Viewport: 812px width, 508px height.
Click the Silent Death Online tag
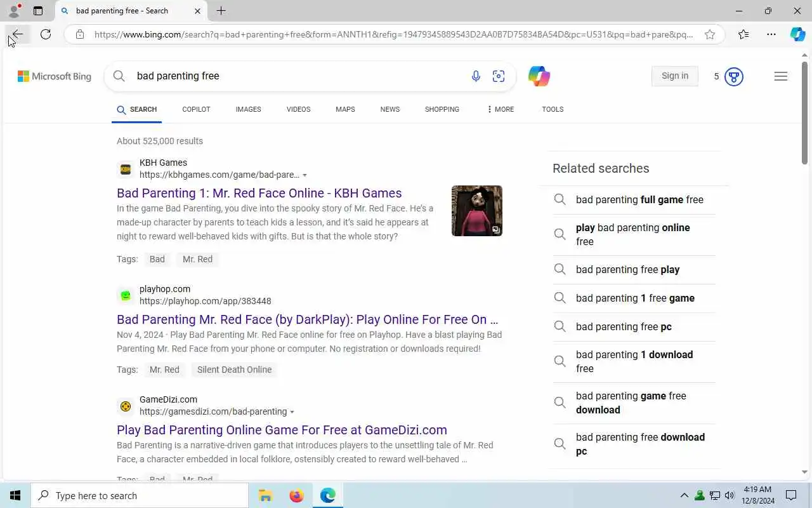[x=234, y=370]
